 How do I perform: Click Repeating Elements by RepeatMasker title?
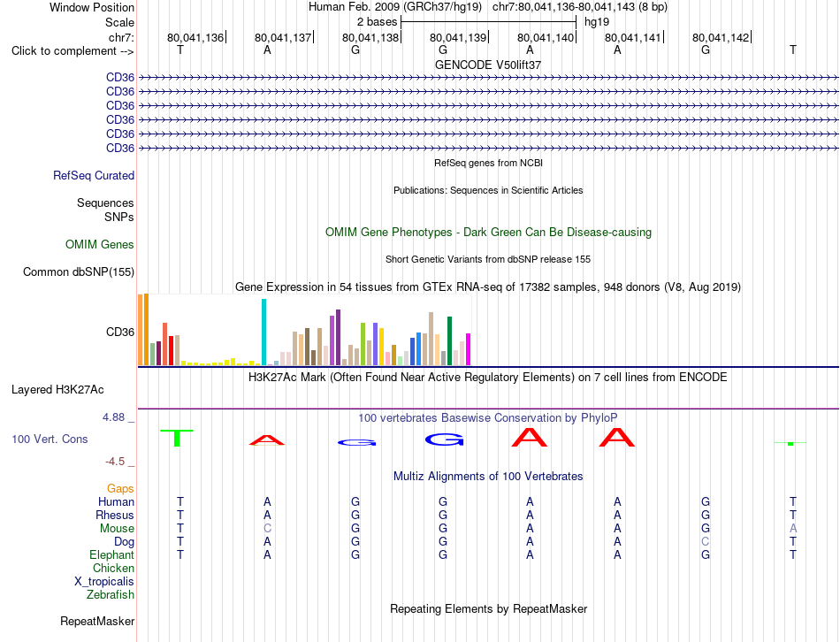(x=488, y=608)
